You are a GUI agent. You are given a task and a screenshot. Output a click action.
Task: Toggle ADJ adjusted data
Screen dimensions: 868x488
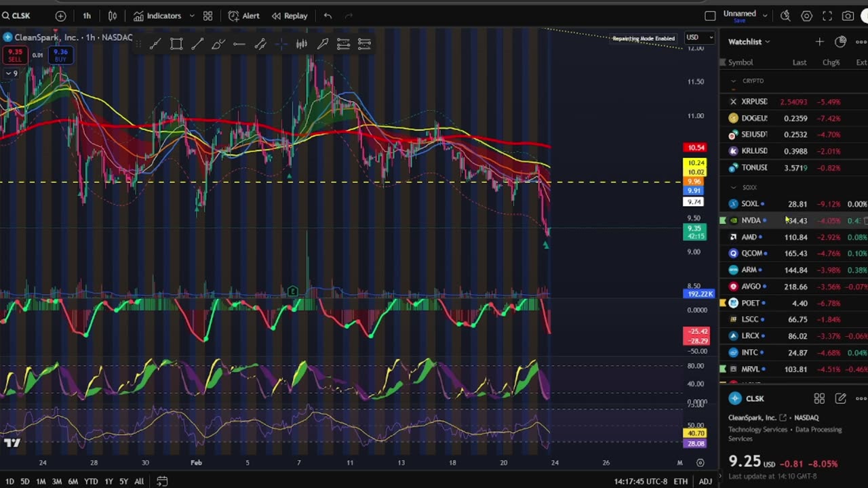pos(705,481)
